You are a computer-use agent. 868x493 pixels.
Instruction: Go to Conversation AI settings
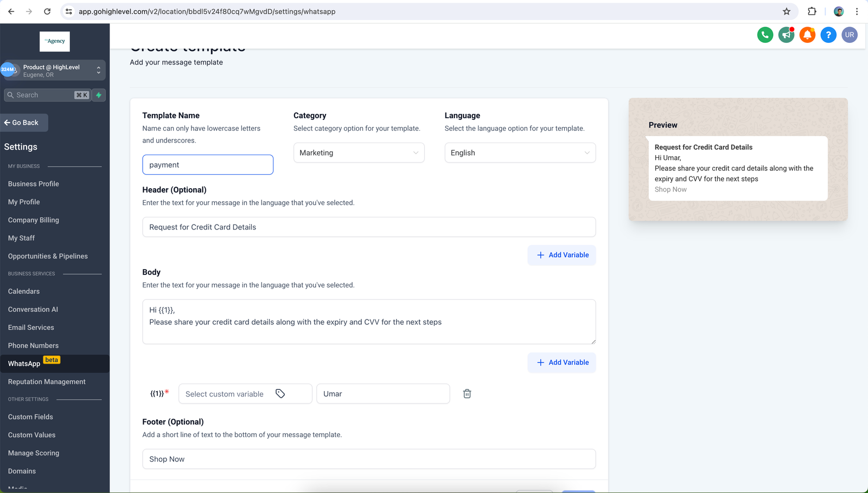coord(33,309)
